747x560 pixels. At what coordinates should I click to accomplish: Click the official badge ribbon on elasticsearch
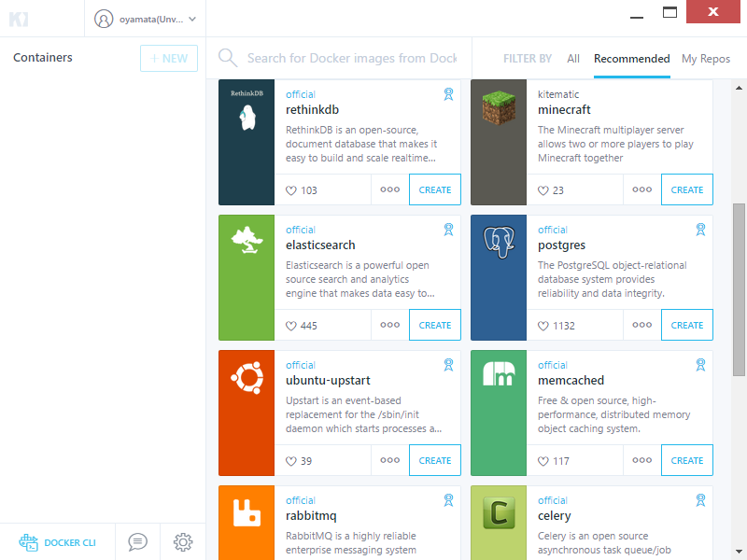[448, 229]
